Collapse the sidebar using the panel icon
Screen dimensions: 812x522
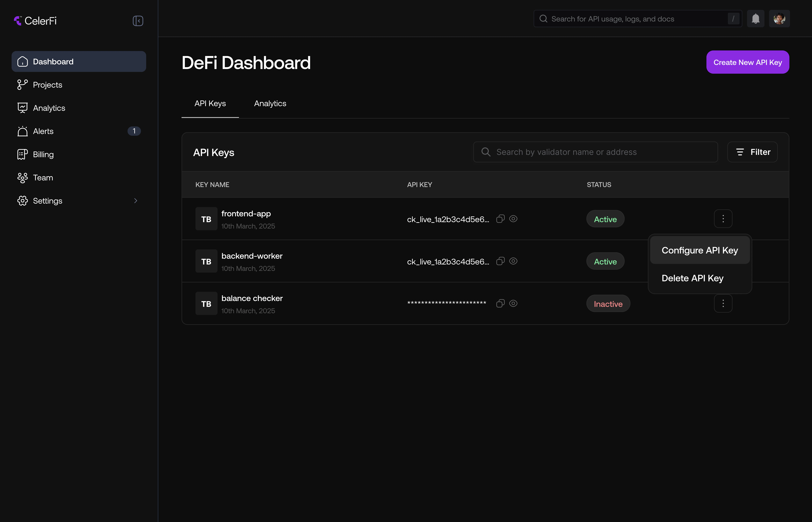[138, 21]
